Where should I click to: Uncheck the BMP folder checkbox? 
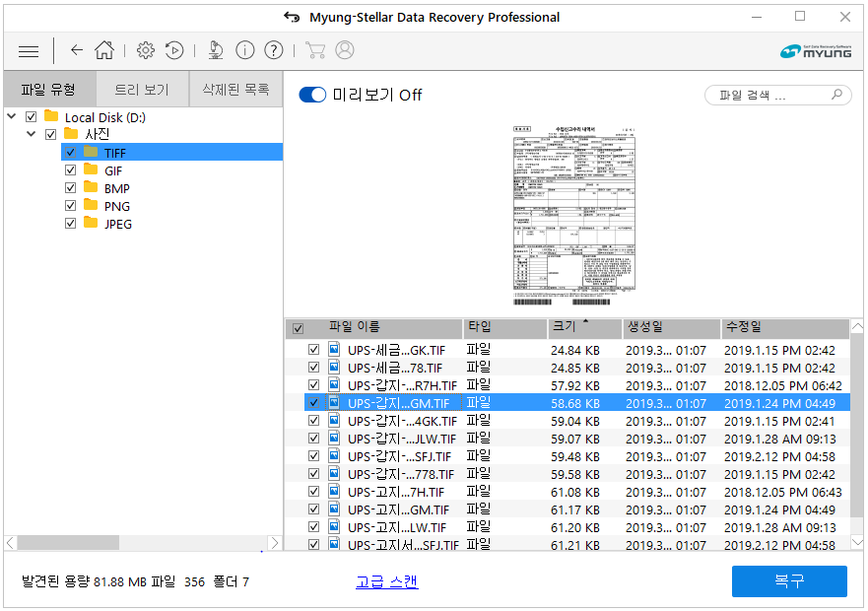point(70,188)
